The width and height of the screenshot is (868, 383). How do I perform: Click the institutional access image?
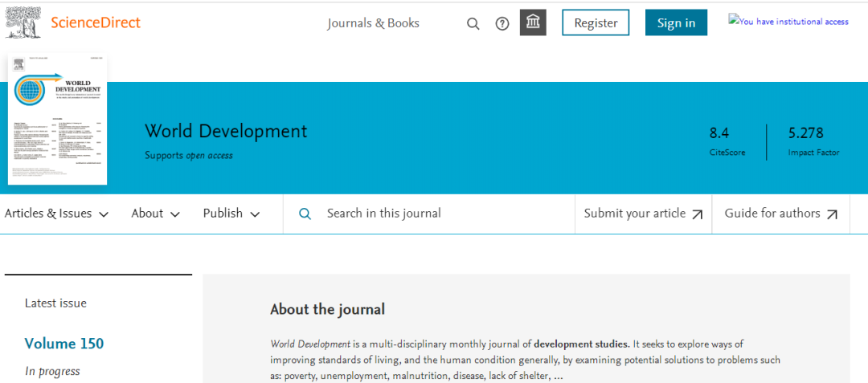(788, 22)
